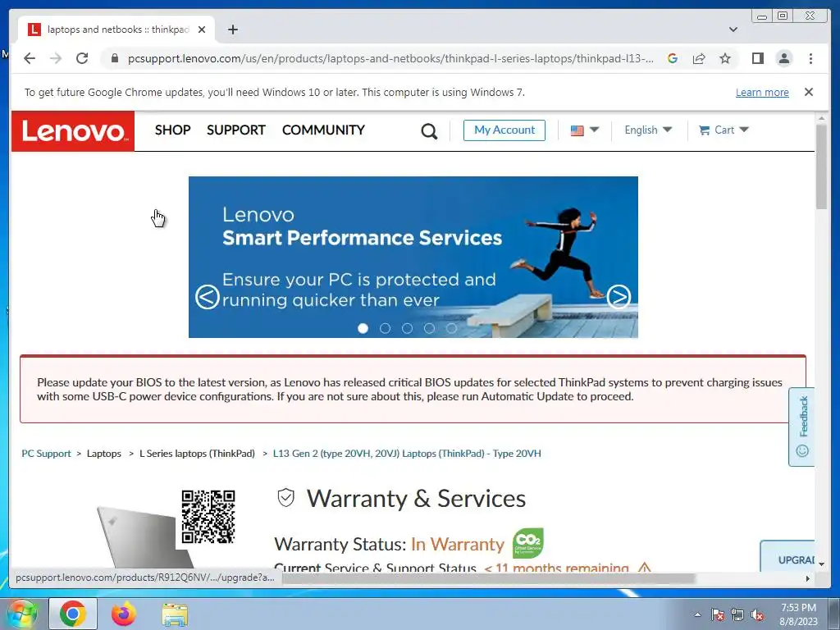Screen dimensions: 840x630
Task: Select the first carousel dot
Action: coord(363,328)
